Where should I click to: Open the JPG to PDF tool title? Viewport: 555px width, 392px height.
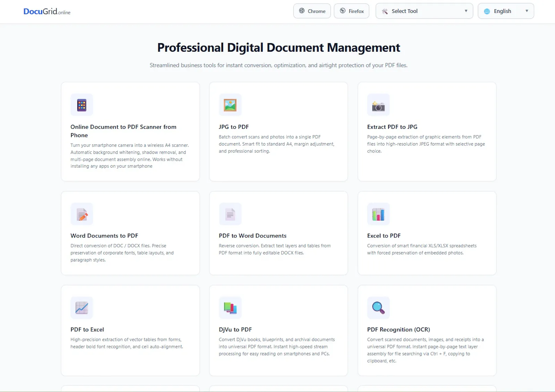point(234,127)
